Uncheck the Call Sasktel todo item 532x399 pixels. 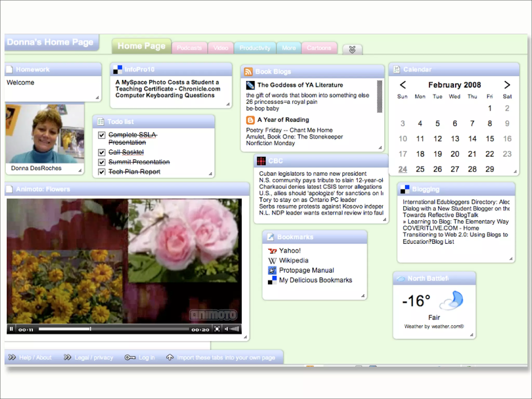tap(102, 152)
